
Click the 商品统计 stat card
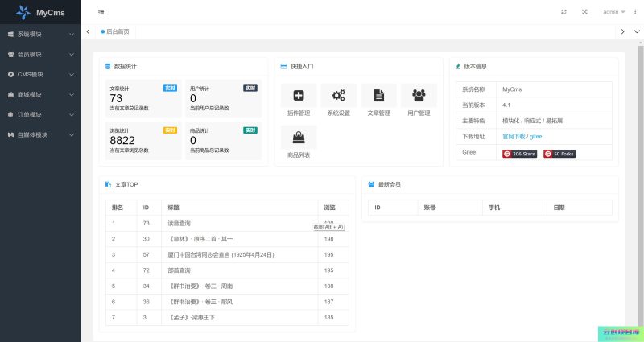pos(224,141)
